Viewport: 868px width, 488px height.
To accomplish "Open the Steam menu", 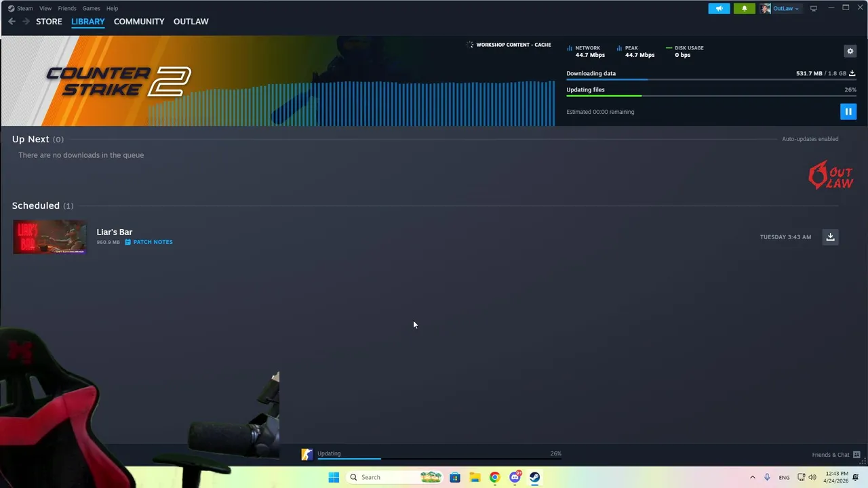I will (24, 8).
